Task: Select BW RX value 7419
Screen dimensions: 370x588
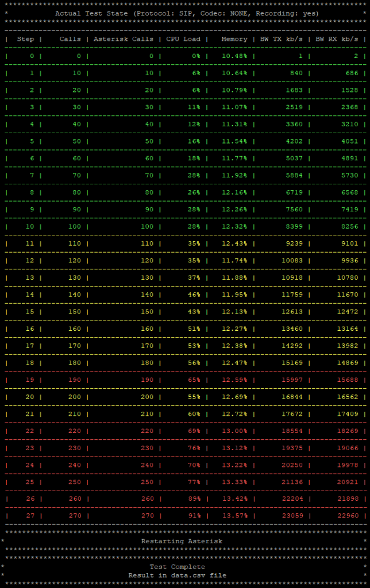Action: (x=350, y=210)
